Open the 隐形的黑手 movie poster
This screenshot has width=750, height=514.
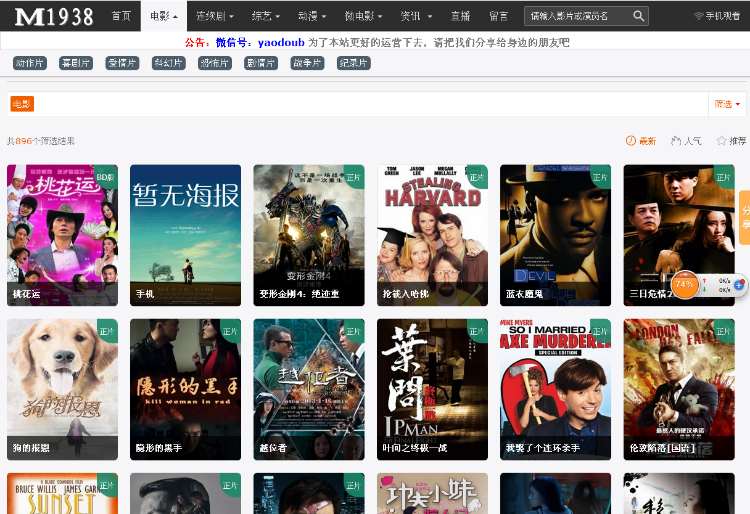(x=186, y=390)
